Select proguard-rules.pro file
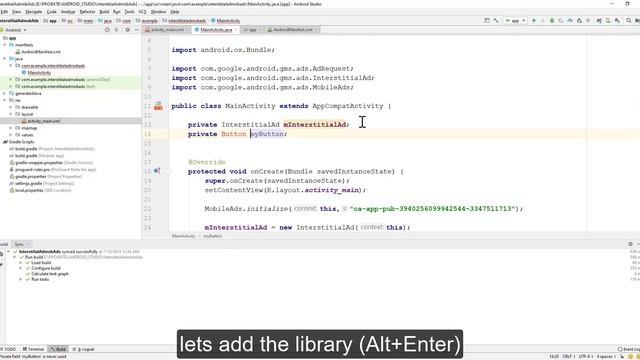640x360 pixels. pyautogui.click(x=32, y=170)
